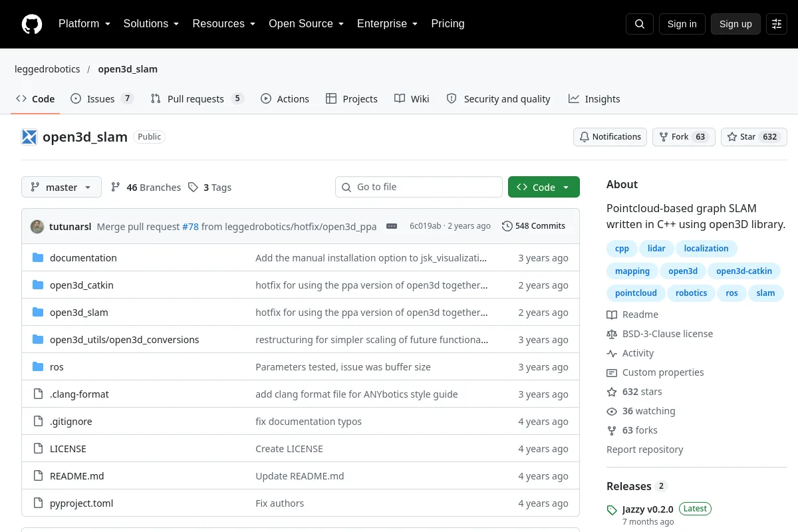Image resolution: width=798 pixels, height=532 pixels.
Task: Click the Sign in button
Action: click(x=682, y=24)
